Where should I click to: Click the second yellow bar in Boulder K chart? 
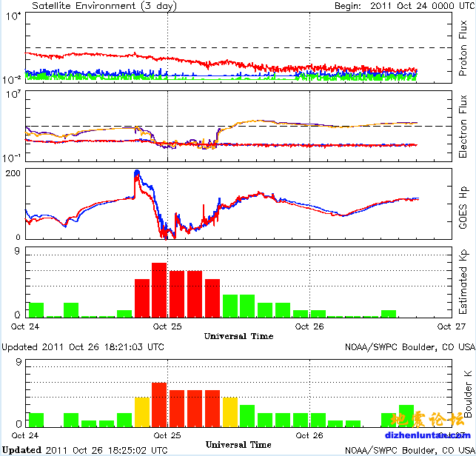[x=230, y=412]
